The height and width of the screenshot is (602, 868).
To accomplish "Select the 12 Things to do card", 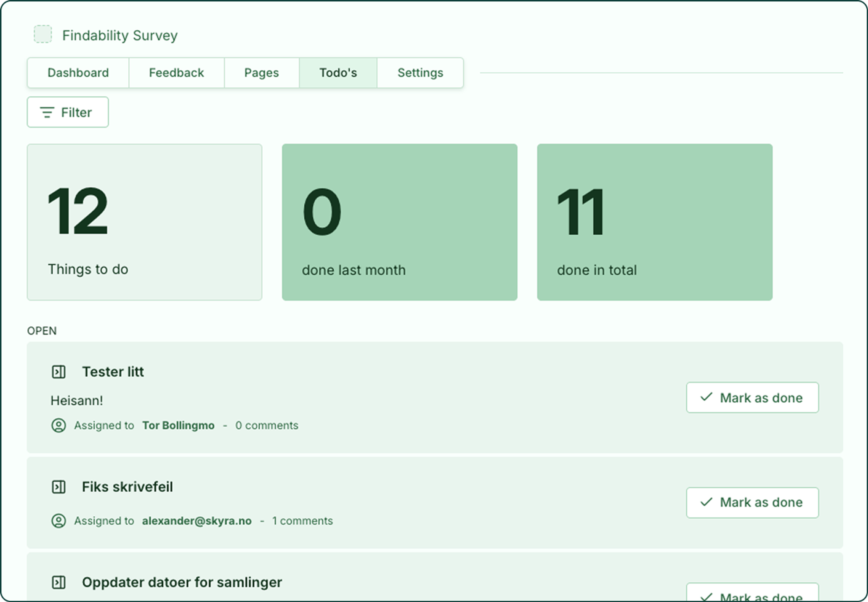I will (144, 222).
